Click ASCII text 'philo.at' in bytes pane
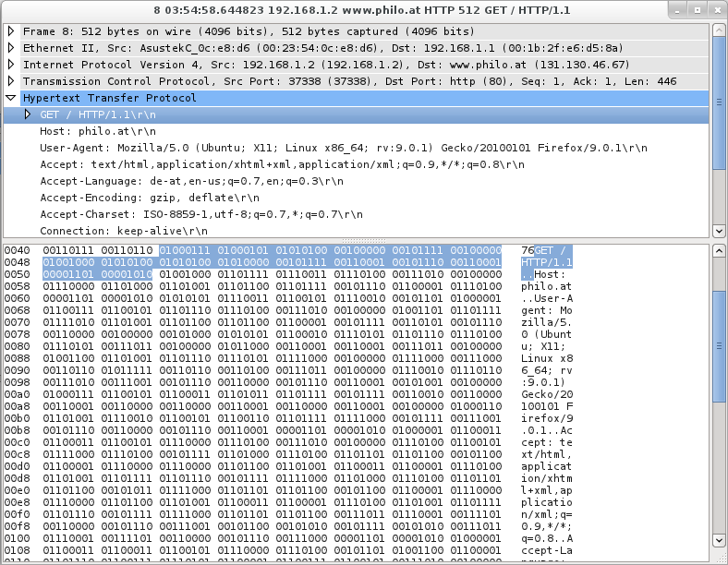728x565 pixels. tap(547, 286)
